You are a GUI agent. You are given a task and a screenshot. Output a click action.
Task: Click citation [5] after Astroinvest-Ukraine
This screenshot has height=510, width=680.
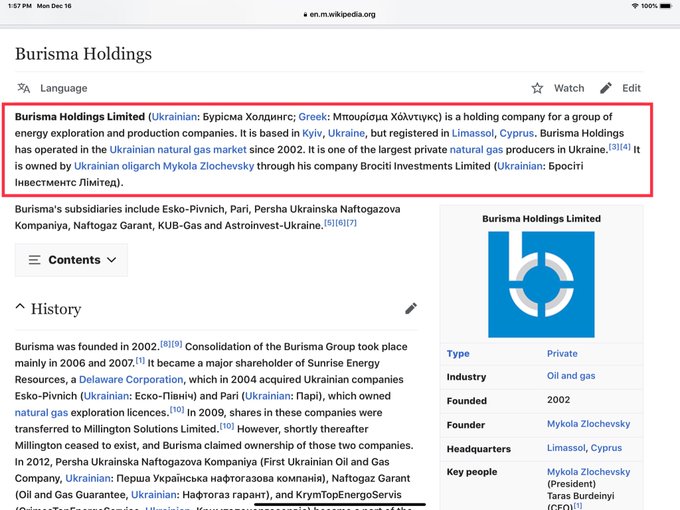330,222
